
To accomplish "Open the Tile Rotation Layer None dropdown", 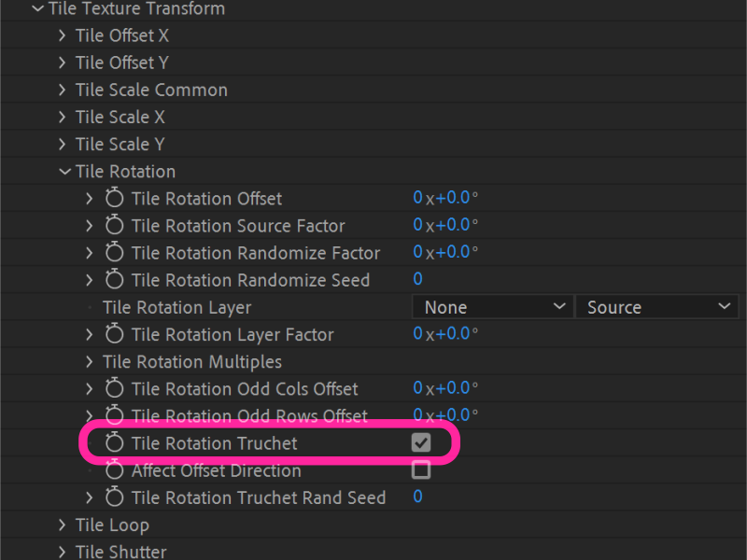I will [x=492, y=306].
